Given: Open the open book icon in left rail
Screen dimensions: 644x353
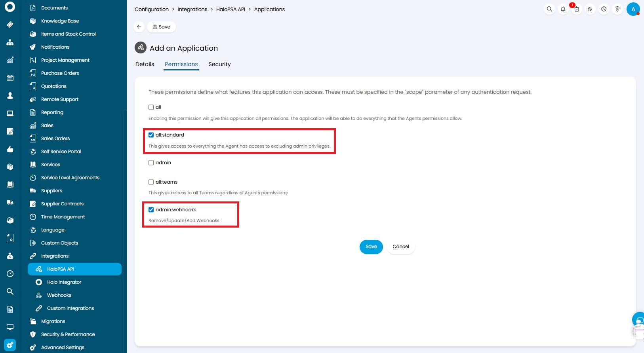Looking at the screenshot, I should [10, 184].
